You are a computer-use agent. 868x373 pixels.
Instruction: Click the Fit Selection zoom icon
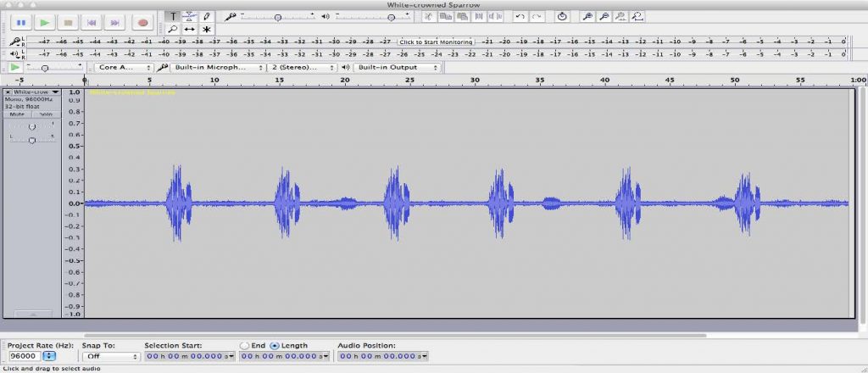coord(621,17)
